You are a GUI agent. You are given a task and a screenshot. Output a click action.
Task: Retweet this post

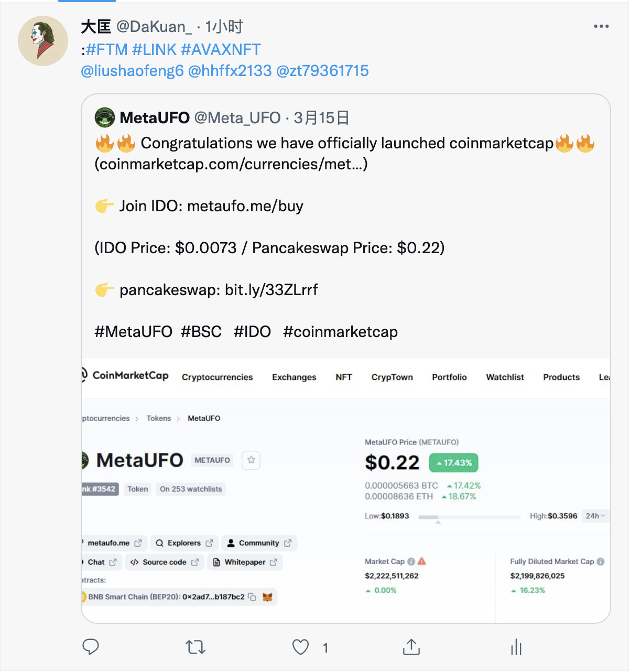(x=195, y=647)
